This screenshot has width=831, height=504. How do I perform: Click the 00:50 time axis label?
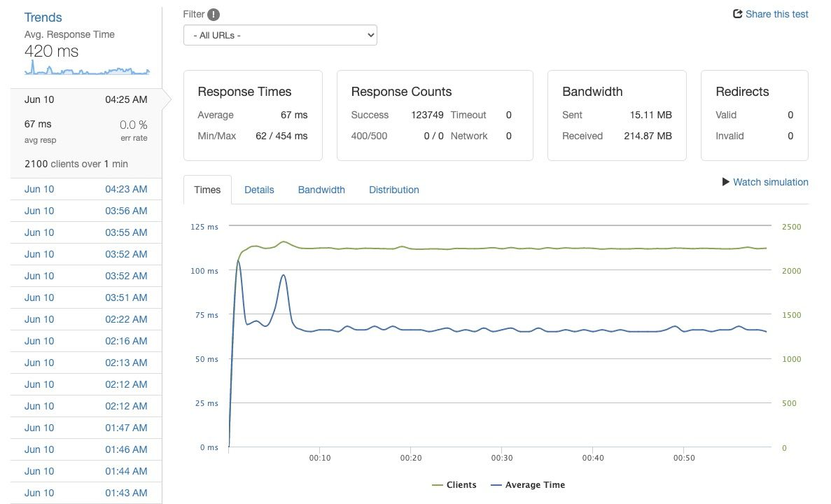pos(684,458)
